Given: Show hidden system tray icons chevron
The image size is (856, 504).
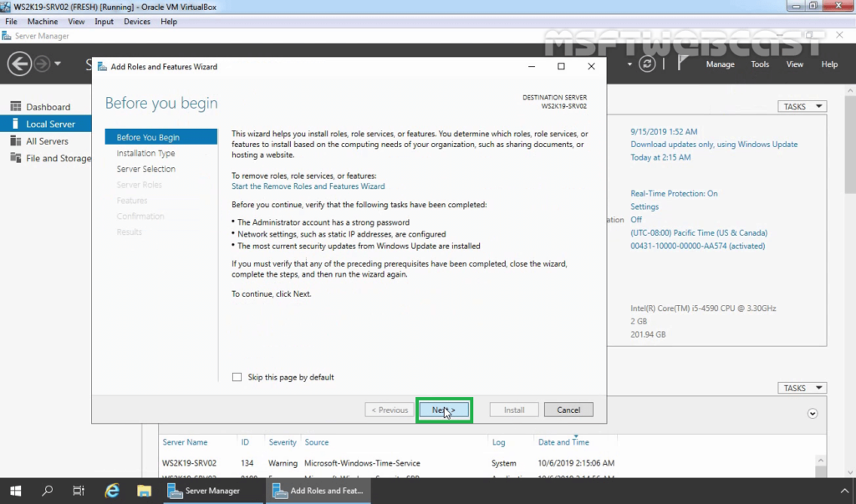Looking at the screenshot, I should click(x=844, y=491).
